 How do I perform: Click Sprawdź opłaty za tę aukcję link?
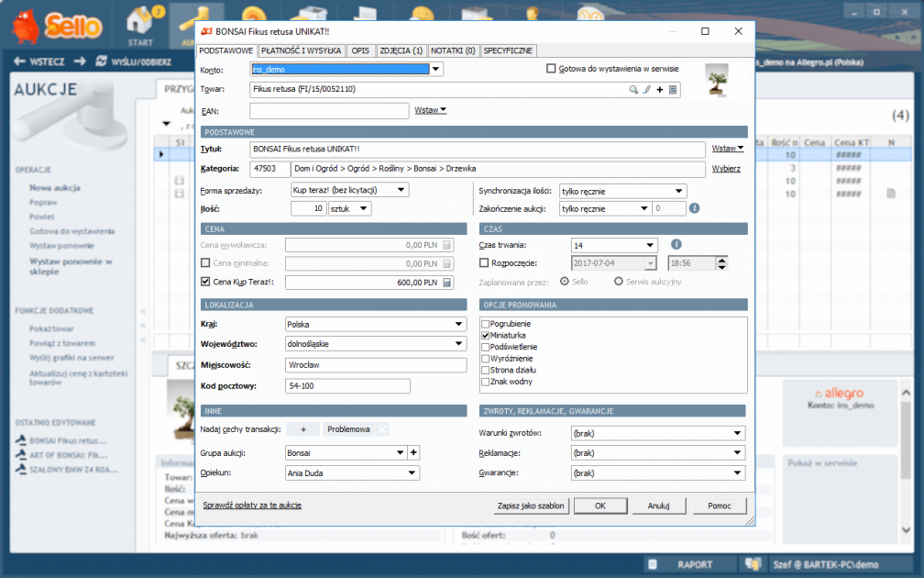[250, 506]
